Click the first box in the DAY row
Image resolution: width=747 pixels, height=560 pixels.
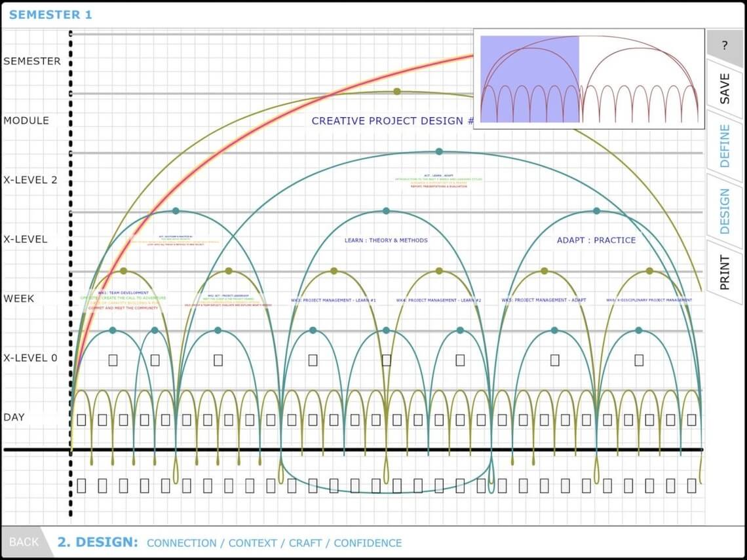pos(81,420)
